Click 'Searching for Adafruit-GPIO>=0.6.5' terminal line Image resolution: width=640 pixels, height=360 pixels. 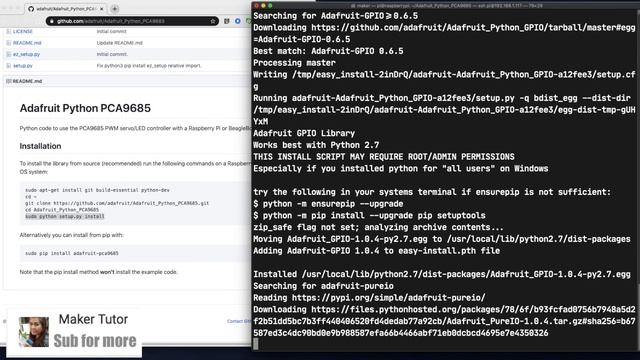point(336,16)
